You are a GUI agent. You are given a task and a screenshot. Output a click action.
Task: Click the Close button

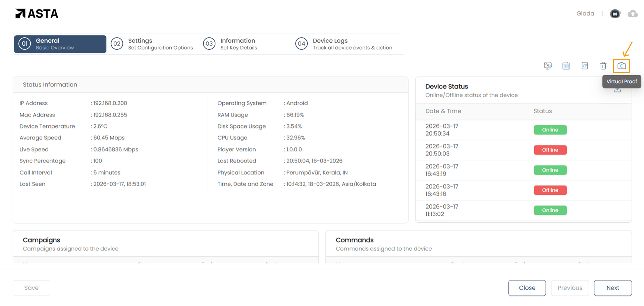point(527,288)
